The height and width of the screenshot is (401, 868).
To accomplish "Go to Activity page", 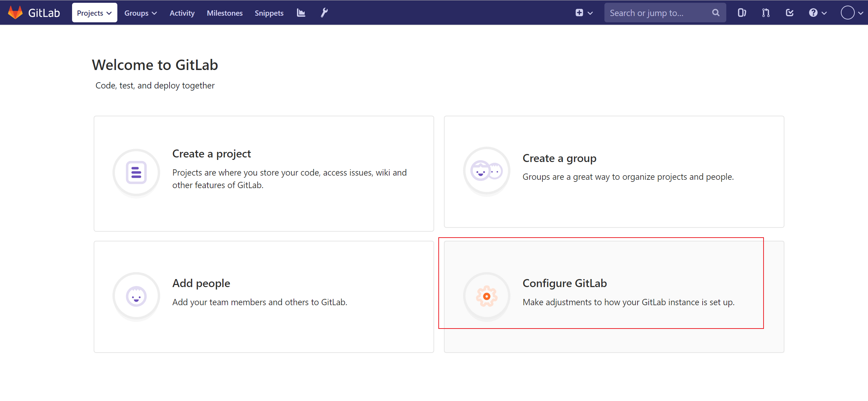I will [182, 13].
